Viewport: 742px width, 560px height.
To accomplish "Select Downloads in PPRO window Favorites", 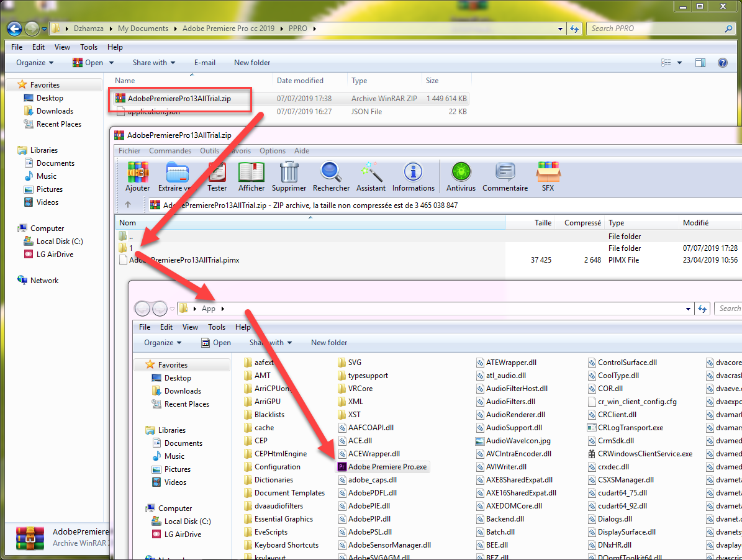I will (x=48, y=111).
